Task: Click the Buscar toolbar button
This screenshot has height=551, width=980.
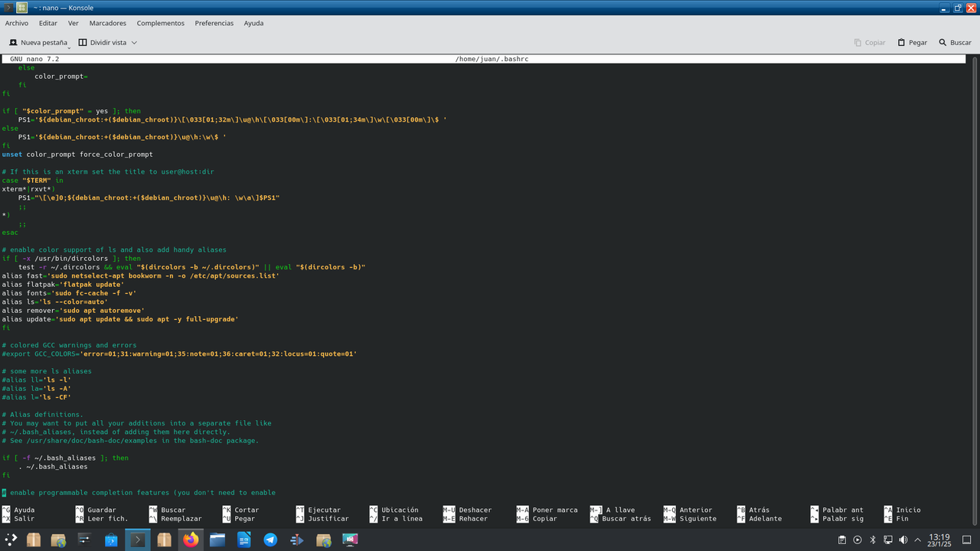Action: [955, 43]
